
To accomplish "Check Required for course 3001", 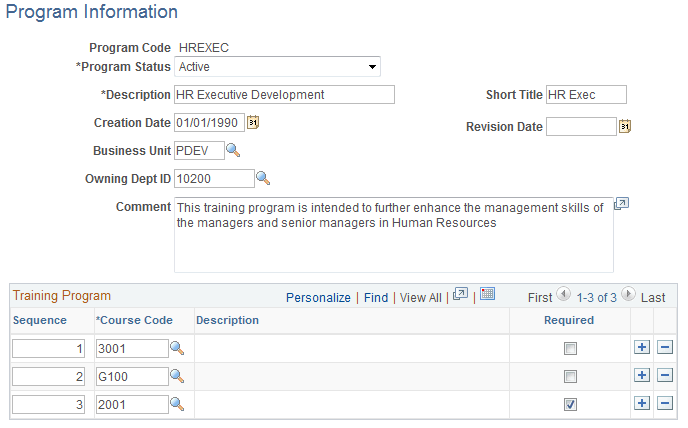I will pos(570,349).
